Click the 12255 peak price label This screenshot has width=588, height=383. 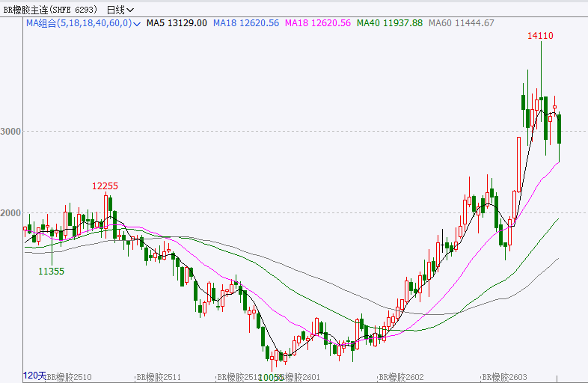click(105, 186)
